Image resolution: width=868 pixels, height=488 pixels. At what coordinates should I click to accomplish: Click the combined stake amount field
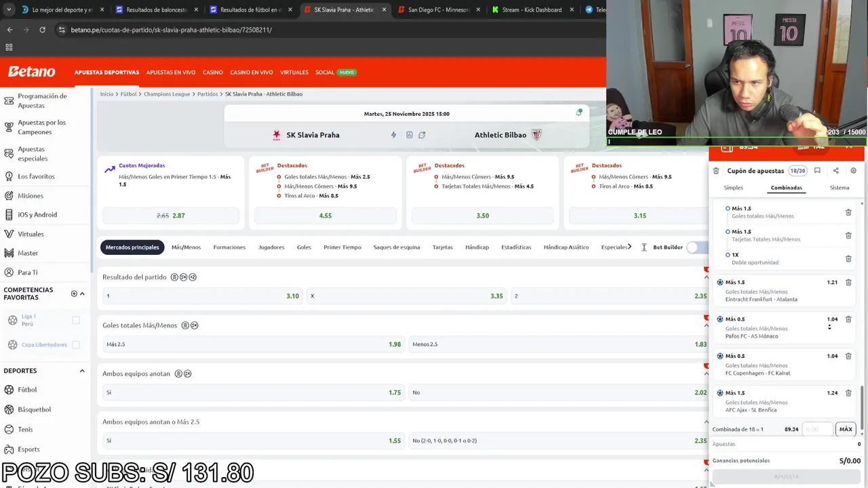pos(817,429)
